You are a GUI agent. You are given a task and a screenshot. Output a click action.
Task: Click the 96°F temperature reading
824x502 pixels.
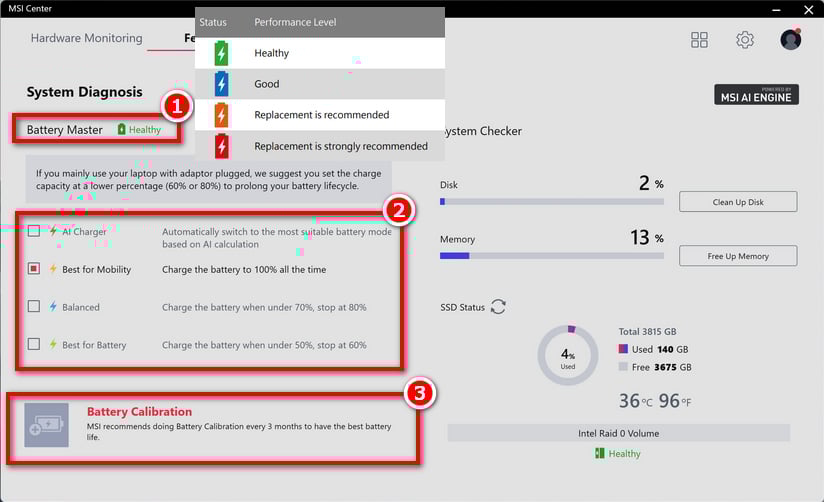pyautogui.click(x=675, y=401)
